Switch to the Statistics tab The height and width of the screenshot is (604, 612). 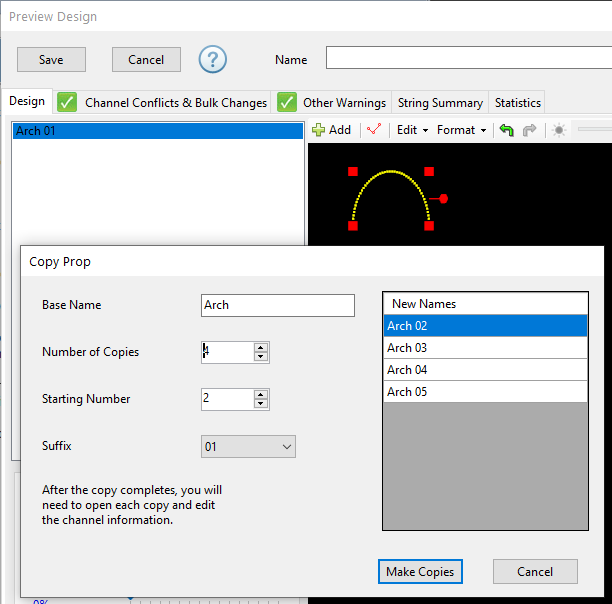pyautogui.click(x=517, y=102)
